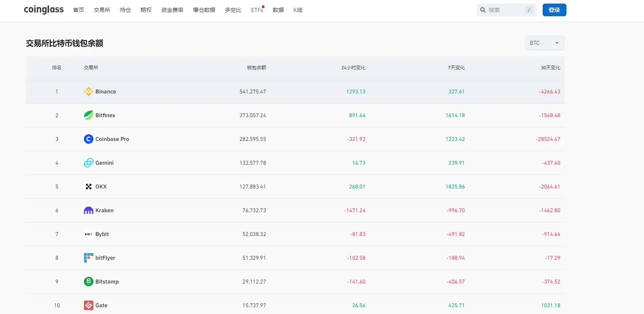Click the Bitstamp logo icon
The width and height of the screenshot is (644, 314).
[x=89, y=282]
